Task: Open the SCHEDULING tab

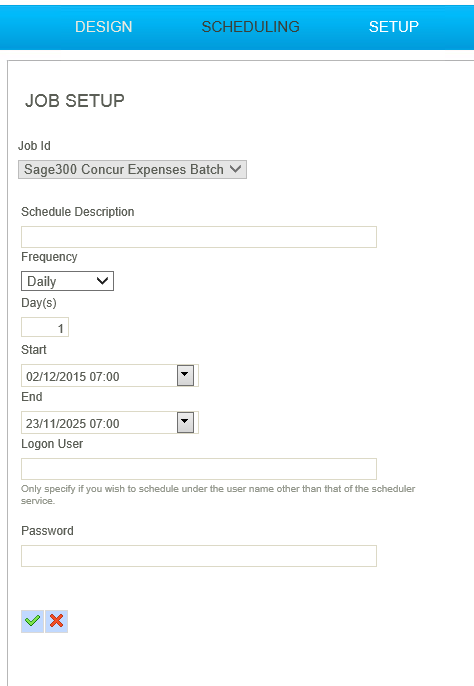Action: (x=250, y=27)
